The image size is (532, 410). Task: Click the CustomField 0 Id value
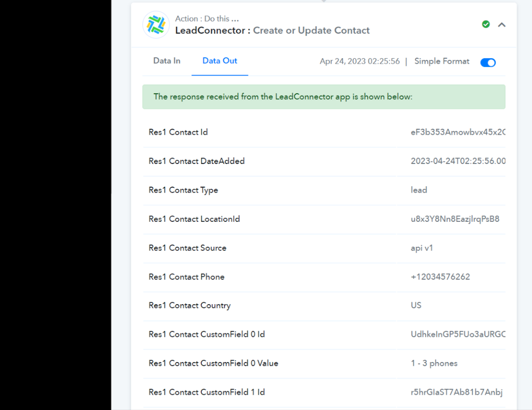(458, 334)
